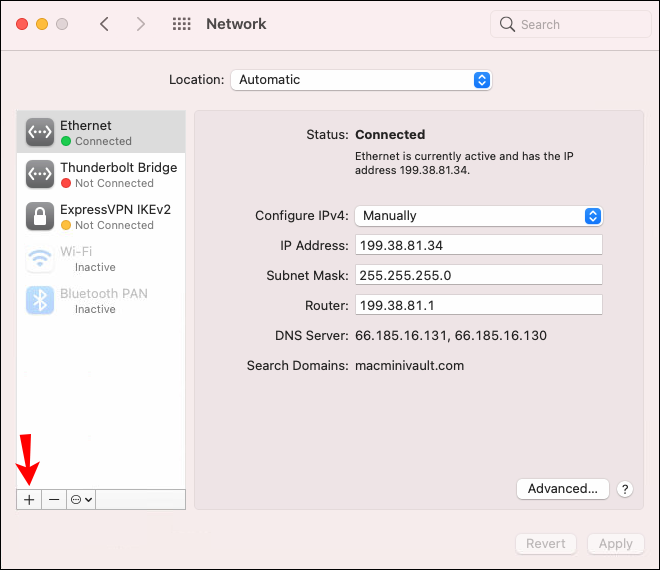Screen dimensions: 660x570
Task: Select the Wi-Fi icon in sidebar
Action: (x=40, y=258)
